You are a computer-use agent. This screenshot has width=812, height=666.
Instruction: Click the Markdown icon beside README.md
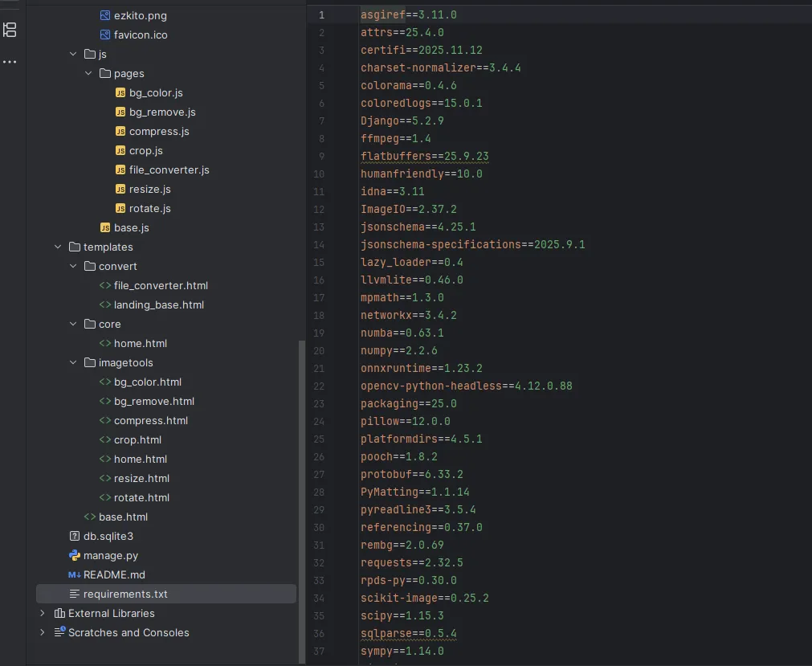[x=75, y=574]
